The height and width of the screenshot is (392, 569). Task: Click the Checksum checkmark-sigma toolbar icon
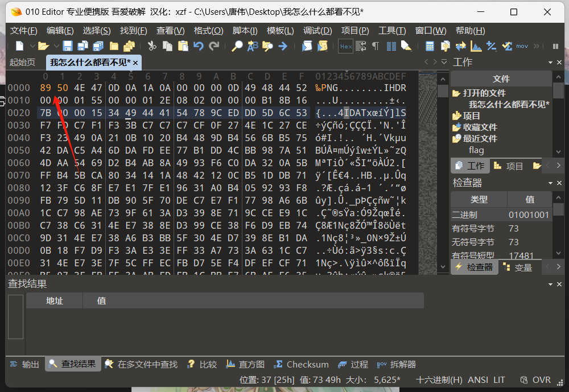point(507,46)
